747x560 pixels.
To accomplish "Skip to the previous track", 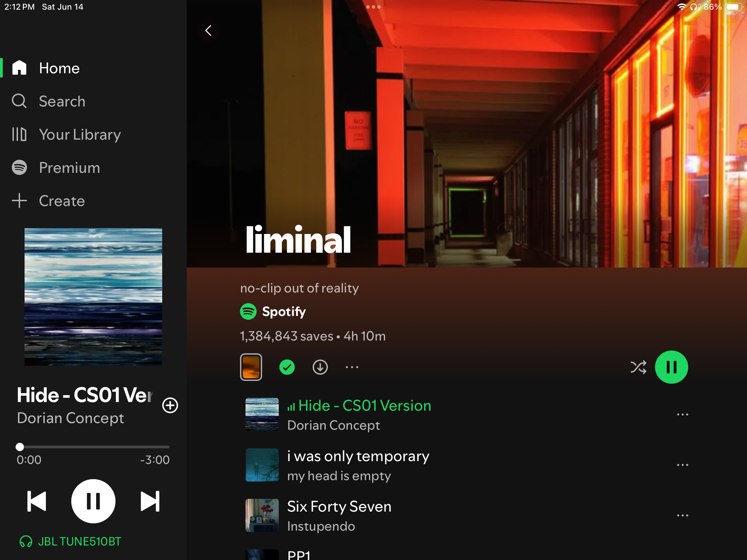I will point(37,501).
